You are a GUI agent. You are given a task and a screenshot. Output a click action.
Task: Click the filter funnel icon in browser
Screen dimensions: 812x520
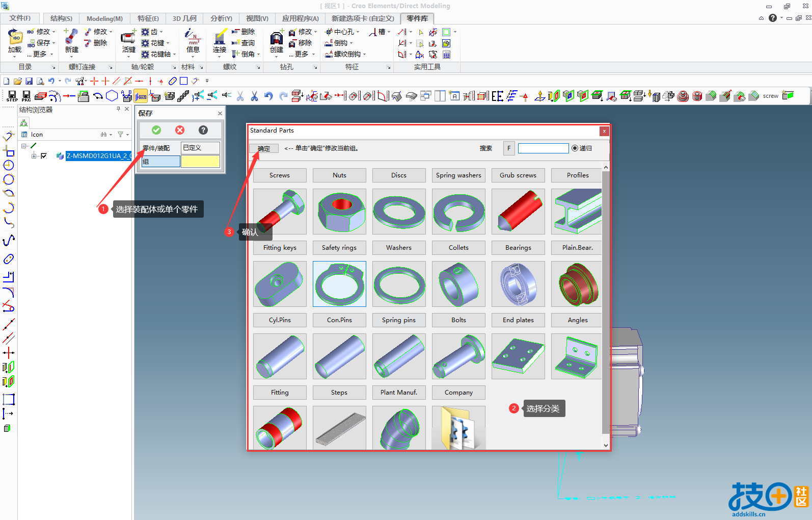pyautogui.click(x=121, y=135)
